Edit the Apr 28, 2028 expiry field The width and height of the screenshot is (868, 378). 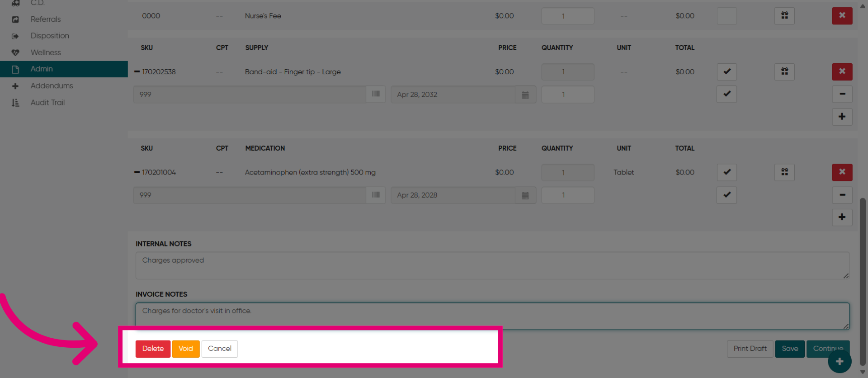pos(453,195)
